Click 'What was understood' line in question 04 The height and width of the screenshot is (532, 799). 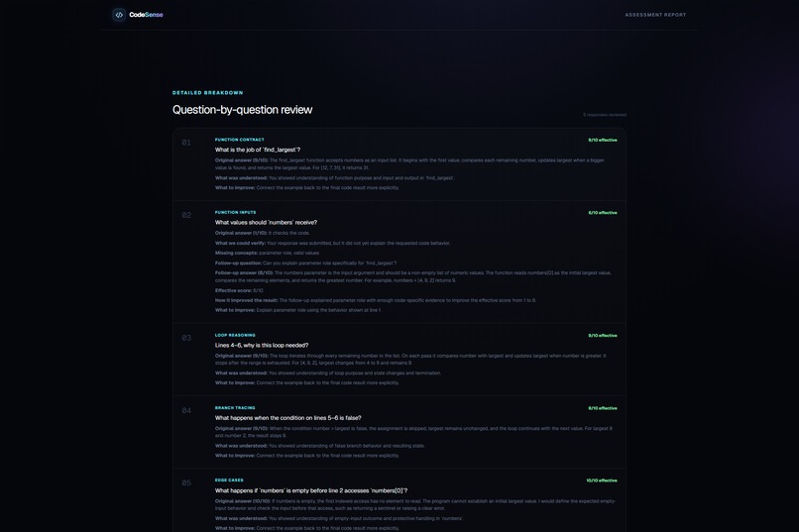319,446
